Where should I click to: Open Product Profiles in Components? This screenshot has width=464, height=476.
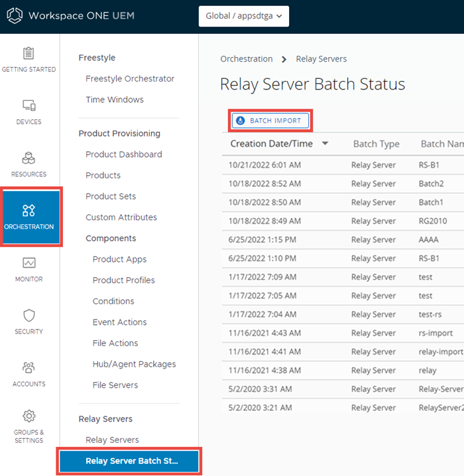124,280
